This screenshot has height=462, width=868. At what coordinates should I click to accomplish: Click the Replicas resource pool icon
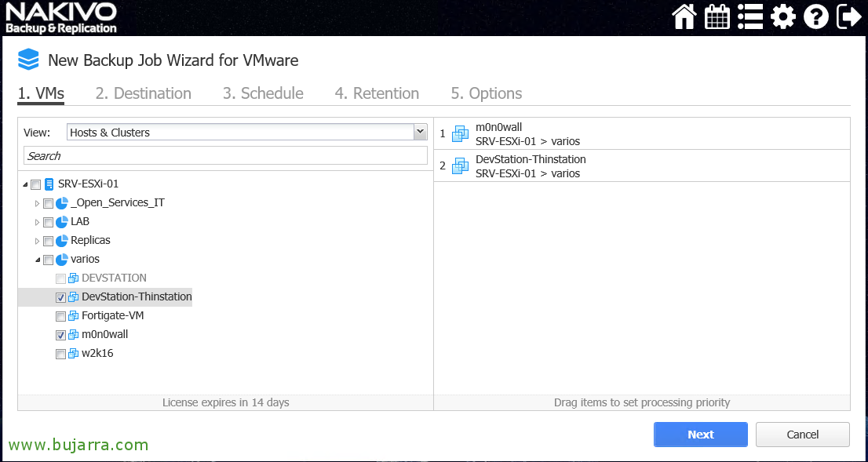click(x=61, y=241)
